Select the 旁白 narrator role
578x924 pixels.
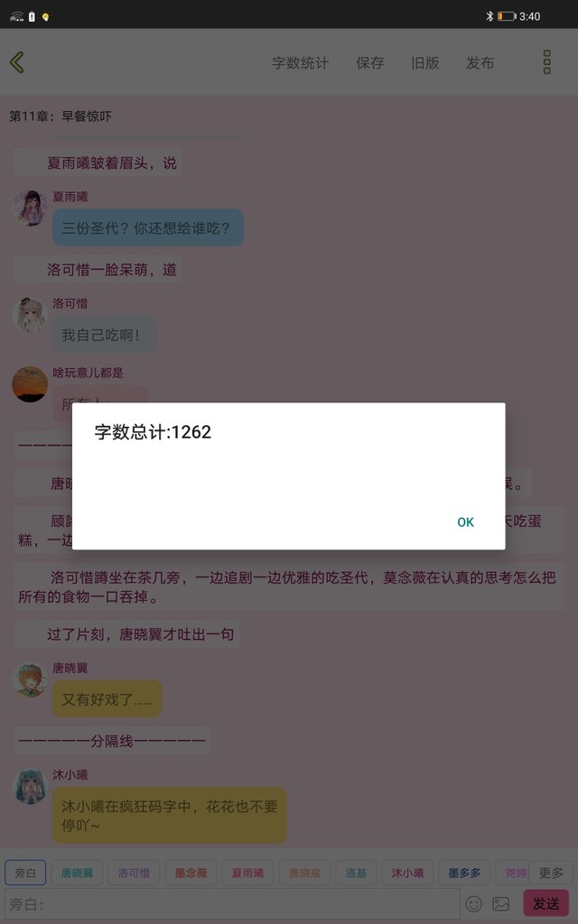tap(25, 873)
